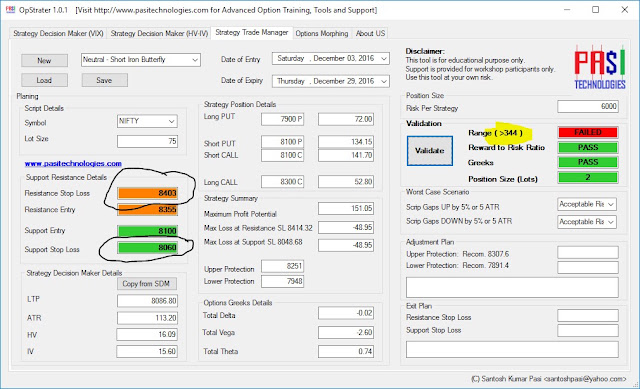The image size is (640, 389).
Task: Switch to Strategy Decision Maker (HV-IV) tab
Action: point(159,33)
